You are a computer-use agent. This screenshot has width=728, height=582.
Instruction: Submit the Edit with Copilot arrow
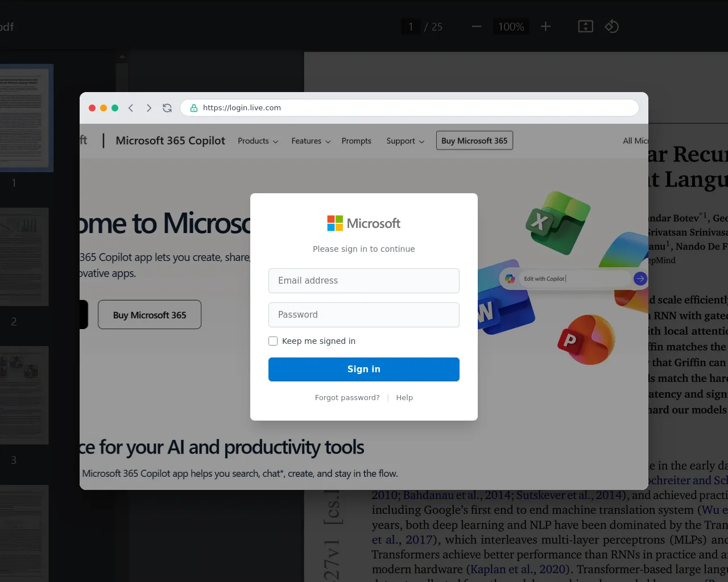[x=640, y=278]
